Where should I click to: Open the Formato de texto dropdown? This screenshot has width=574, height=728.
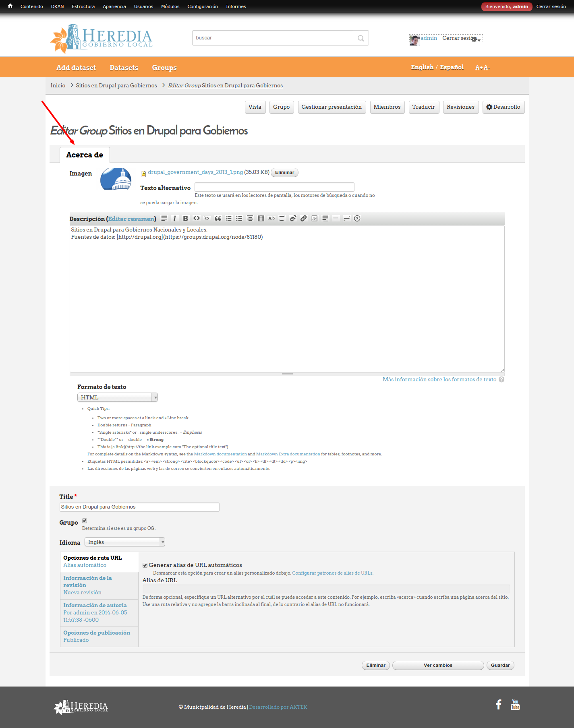117,397
